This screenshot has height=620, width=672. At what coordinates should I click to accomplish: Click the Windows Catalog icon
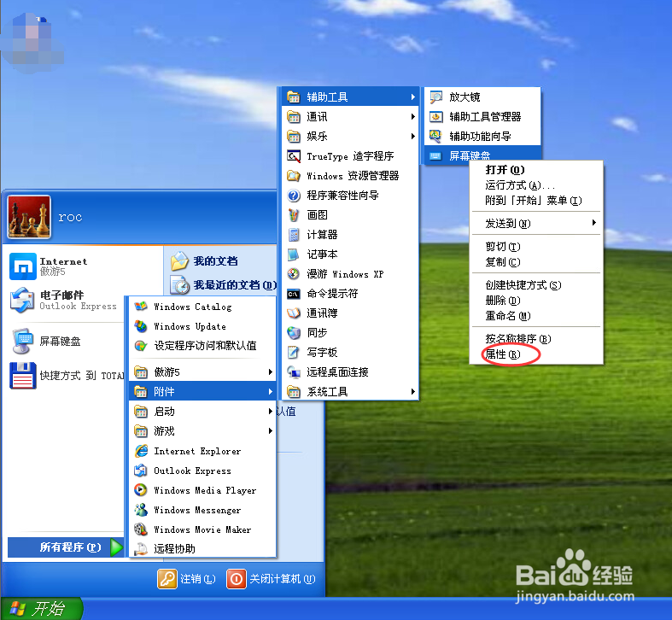pyautogui.click(x=141, y=307)
